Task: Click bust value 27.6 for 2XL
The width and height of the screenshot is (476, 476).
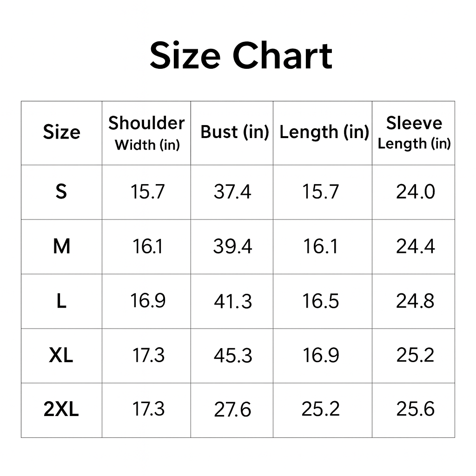Action: [232, 410]
